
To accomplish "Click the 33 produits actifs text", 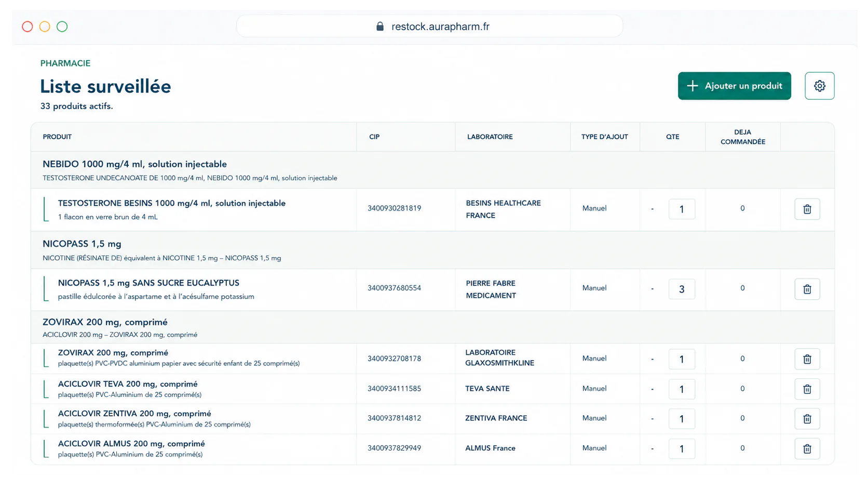I will pyautogui.click(x=76, y=106).
